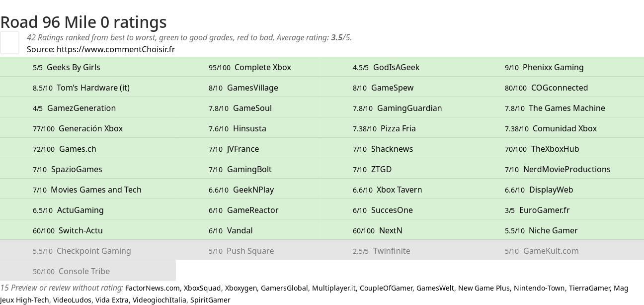Open the Console Tribe rating

coord(84,271)
